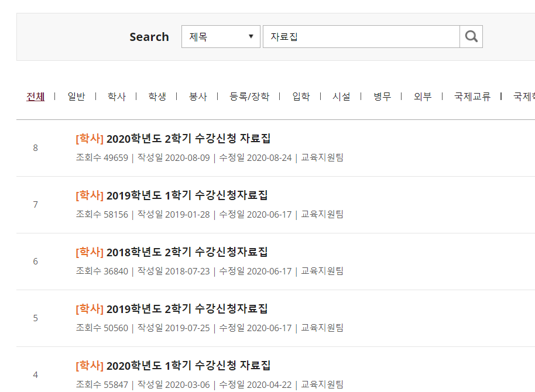Open the 시설 category tab
The image size is (535, 392).
coord(341,97)
